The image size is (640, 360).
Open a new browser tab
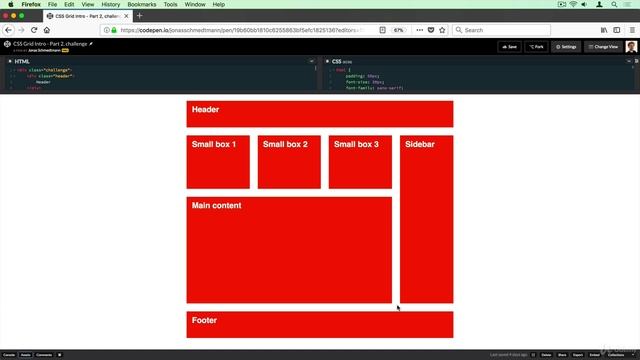[140, 16]
